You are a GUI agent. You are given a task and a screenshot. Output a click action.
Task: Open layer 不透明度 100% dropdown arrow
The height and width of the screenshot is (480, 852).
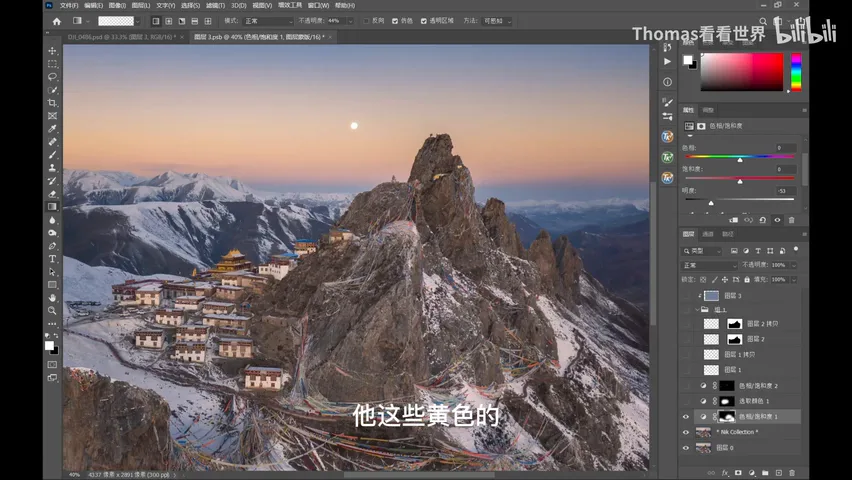[793, 265]
